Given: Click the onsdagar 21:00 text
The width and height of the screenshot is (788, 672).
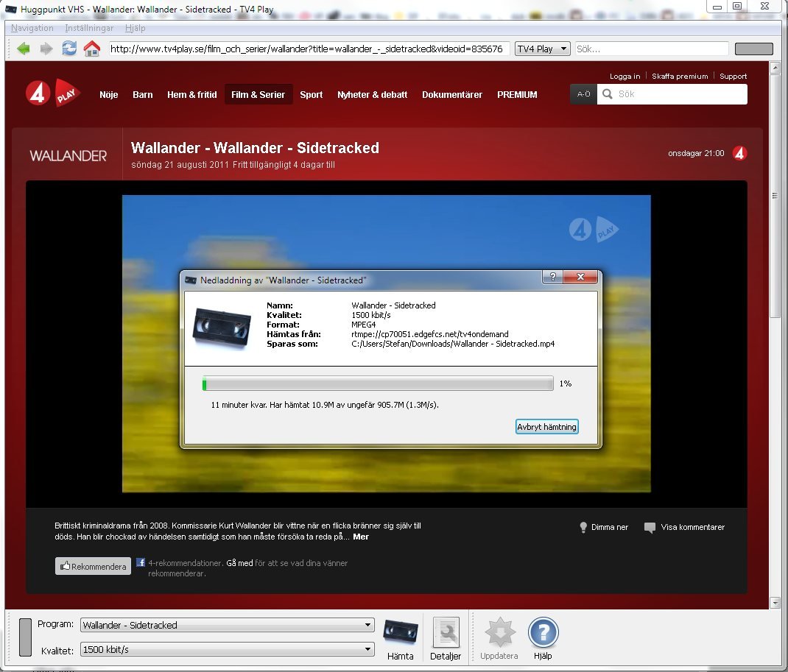Looking at the screenshot, I should [x=696, y=153].
